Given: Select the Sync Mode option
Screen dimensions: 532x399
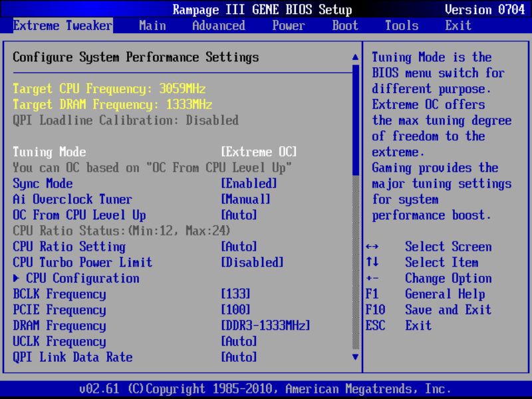Looking at the screenshot, I should pyautogui.click(x=43, y=184).
